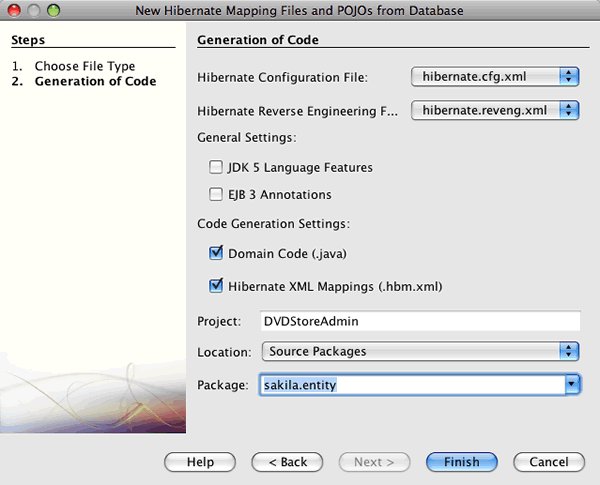Uncheck Hibernate XML Mappings (.hbm.xml)
The width and height of the screenshot is (600, 485).
coord(216,286)
